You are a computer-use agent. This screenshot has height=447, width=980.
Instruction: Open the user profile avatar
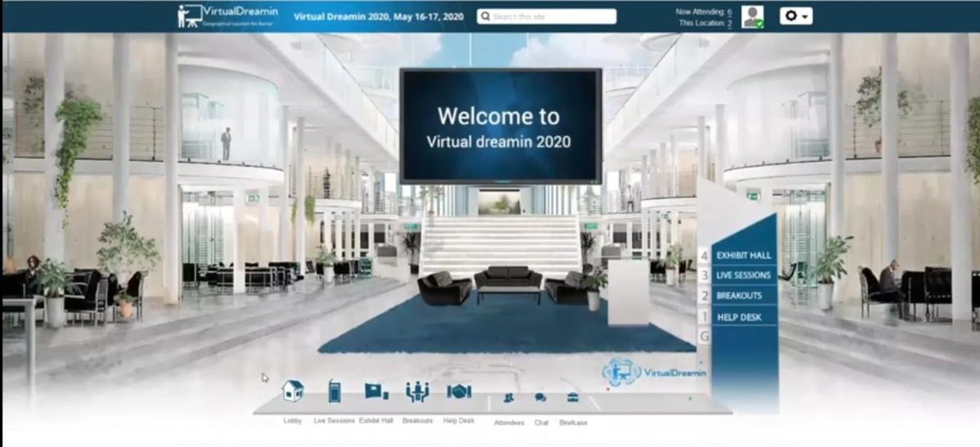[x=752, y=16]
